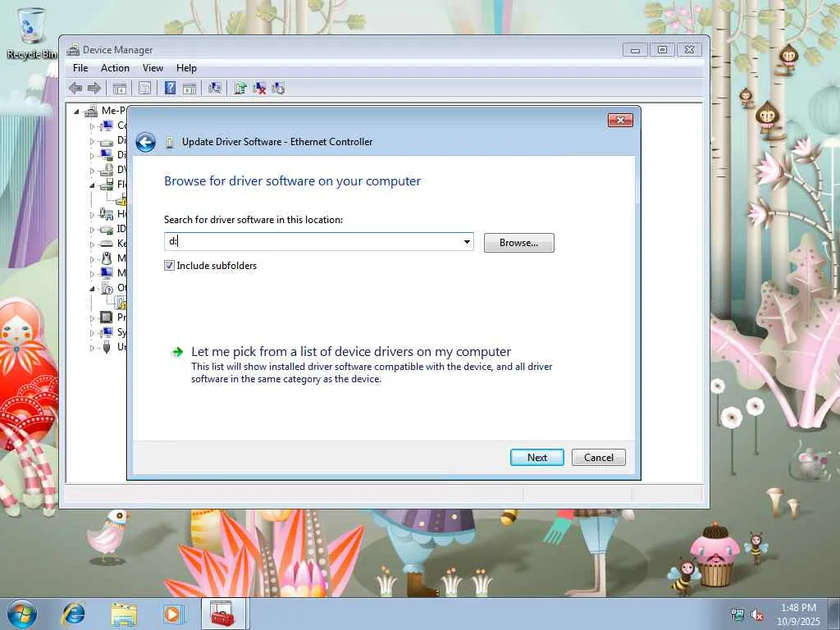The width and height of the screenshot is (840, 630).
Task: Expand the Keyboards (Ke) tree node
Action: pos(92,244)
